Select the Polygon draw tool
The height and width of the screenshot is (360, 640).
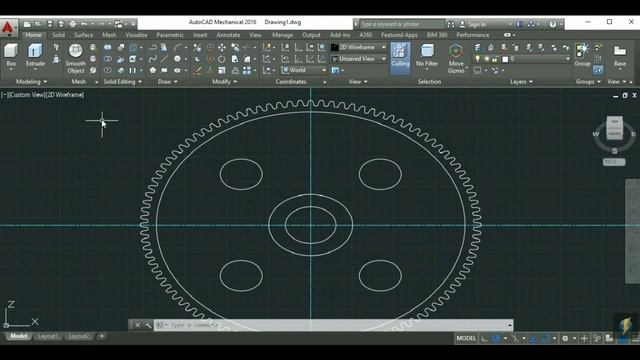(x=153, y=71)
